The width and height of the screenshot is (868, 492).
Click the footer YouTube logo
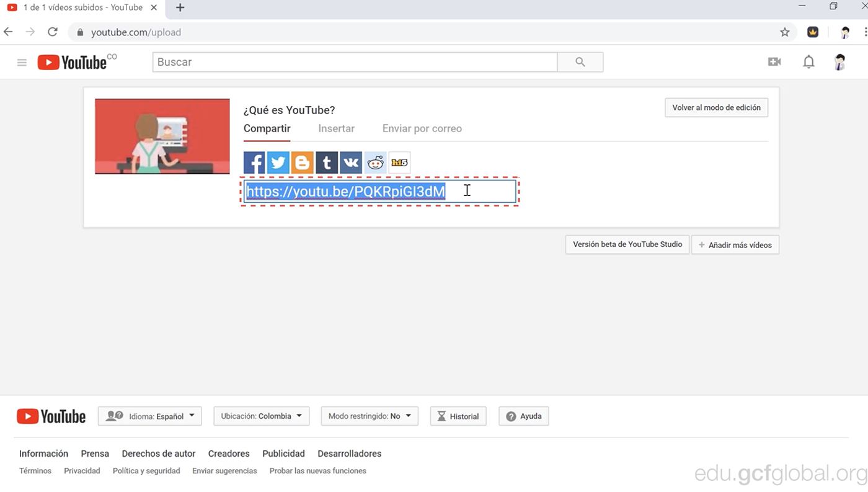click(51, 416)
